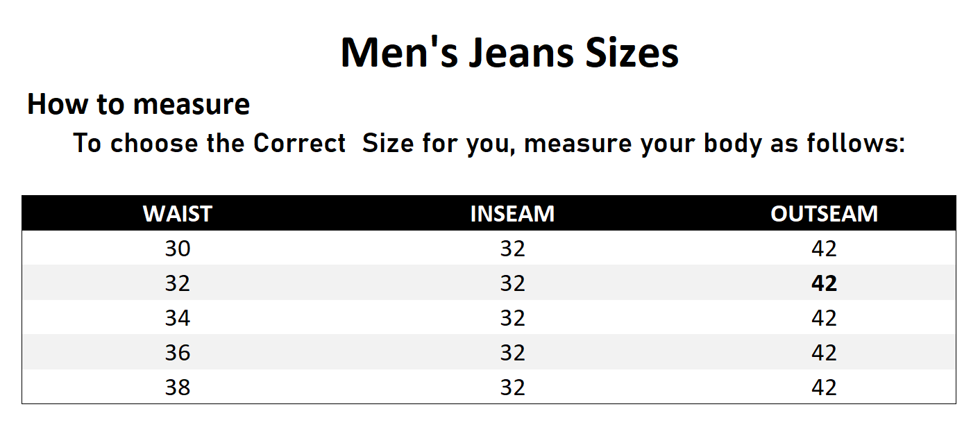The height and width of the screenshot is (425, 980).
Task: Click the measure your body instruction text
Action: 489,143
